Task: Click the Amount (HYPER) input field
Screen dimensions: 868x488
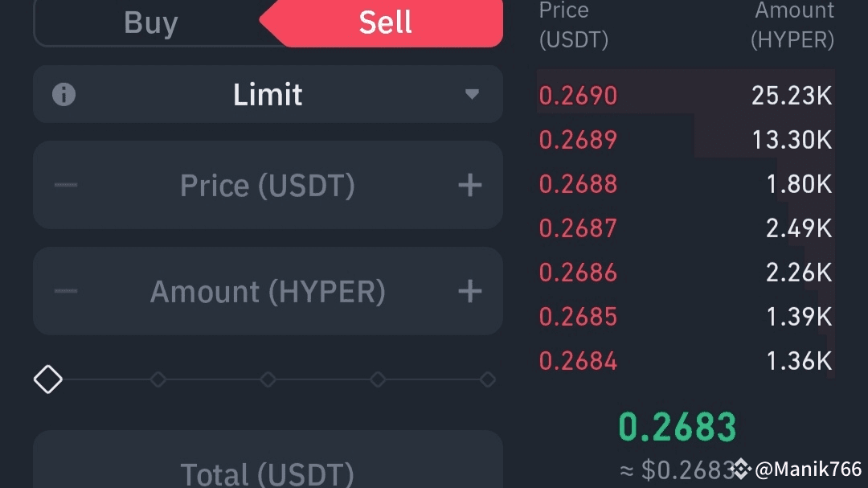Action: tap(267, 291)
